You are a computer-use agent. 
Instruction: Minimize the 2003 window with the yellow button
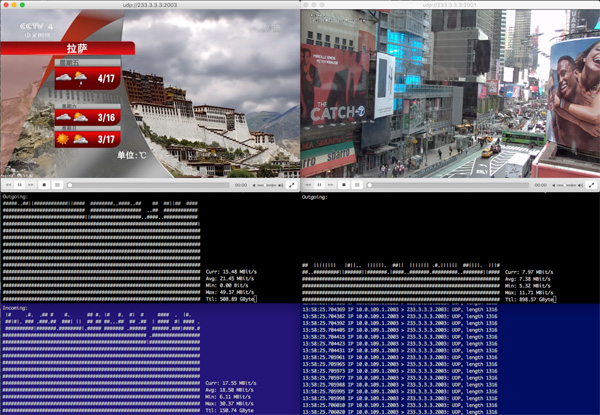point(14,5)
